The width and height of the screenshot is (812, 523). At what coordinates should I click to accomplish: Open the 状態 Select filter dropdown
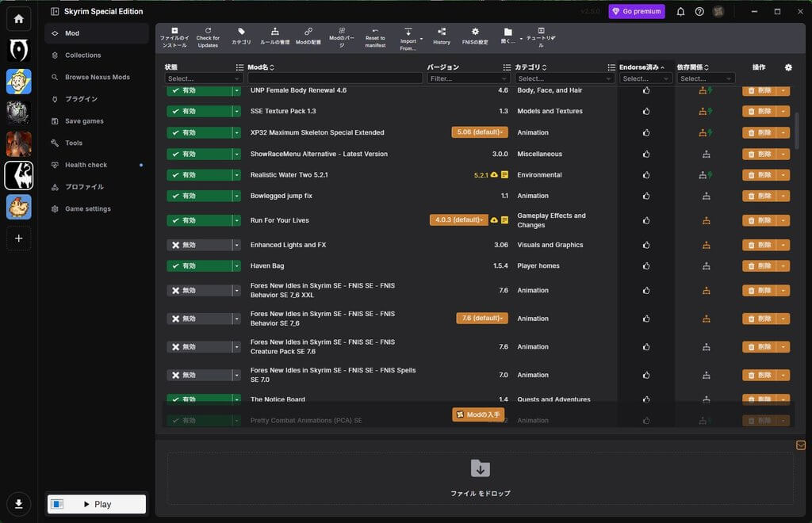pos(204,78)
